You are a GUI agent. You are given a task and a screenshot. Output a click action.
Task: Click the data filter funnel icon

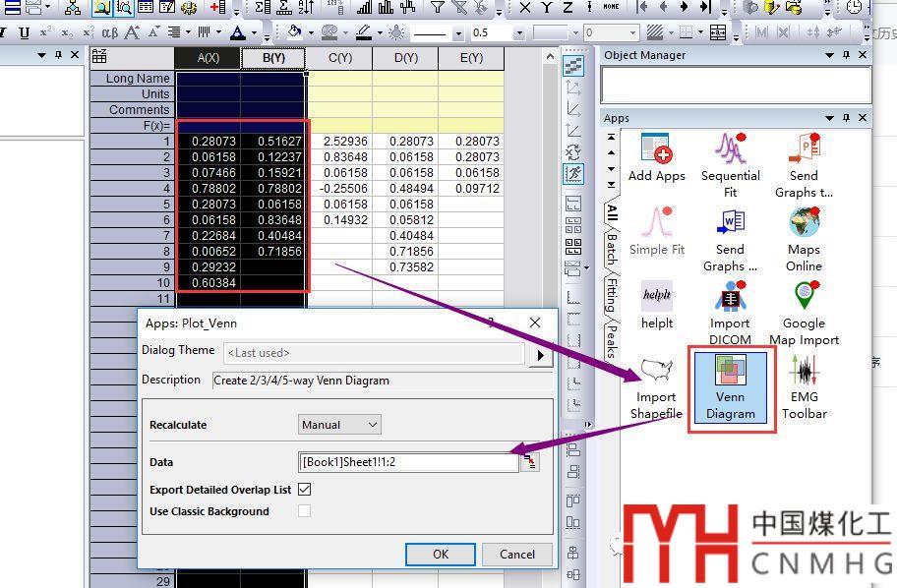click(x=437, y=7)
